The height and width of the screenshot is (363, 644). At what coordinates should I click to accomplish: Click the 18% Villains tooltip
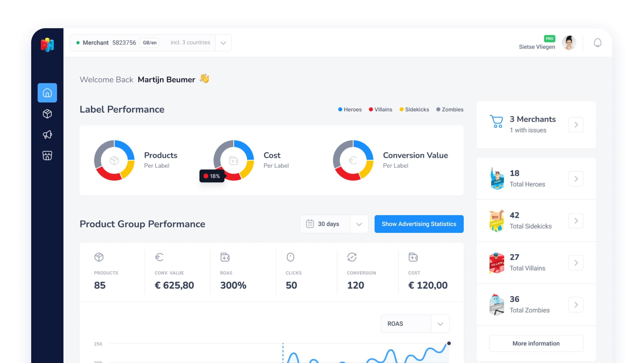click(x=212, y=176)
